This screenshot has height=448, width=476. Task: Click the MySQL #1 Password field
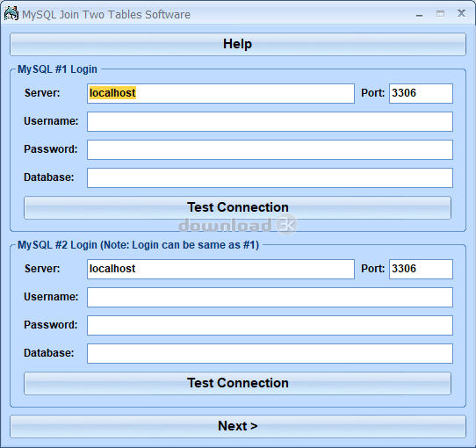[x=270, y=149]
